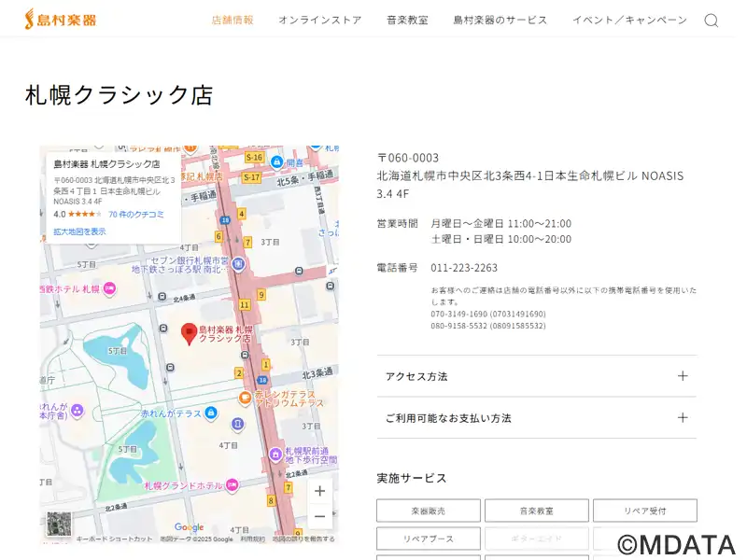Image resolution: width=747 pixels, height=560 pixels.
Task: Click the pink hotel pin for 札幌グランドホテル
Action: tap(232, 485)
